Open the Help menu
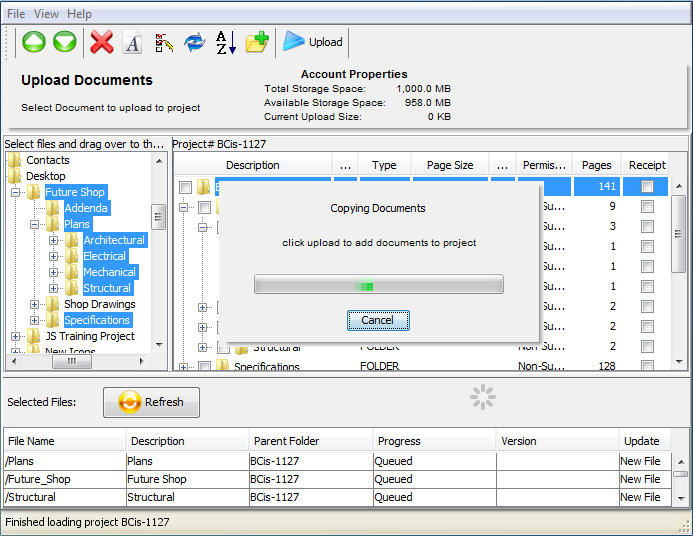Screen dimensions: 693x536 point(79,14)
